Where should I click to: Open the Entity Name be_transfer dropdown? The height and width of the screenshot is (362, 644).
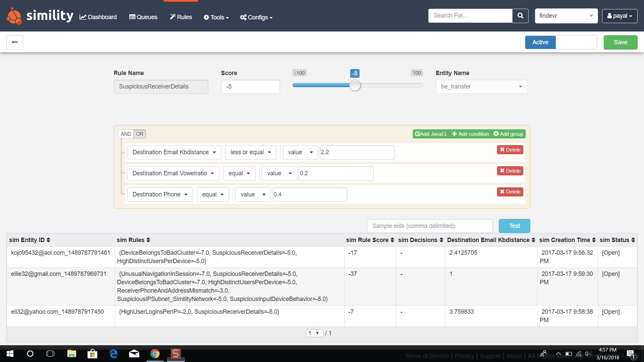pyautogui.click(x=481, y=87)
